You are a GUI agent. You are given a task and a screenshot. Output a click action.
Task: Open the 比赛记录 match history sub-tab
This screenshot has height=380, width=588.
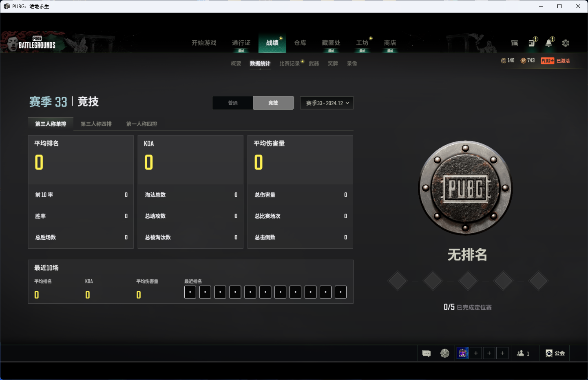[x=290, y=64]
